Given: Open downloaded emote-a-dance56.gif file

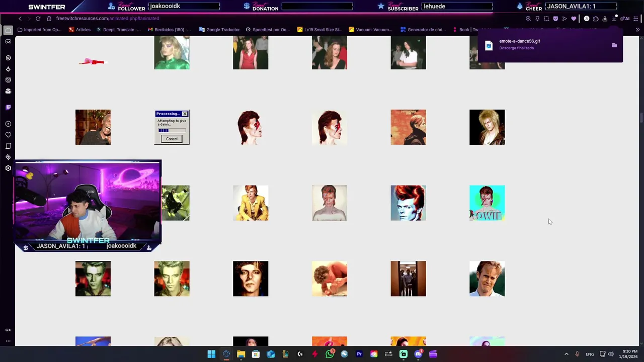Looking at the screenshot, I should pos(519,41).
